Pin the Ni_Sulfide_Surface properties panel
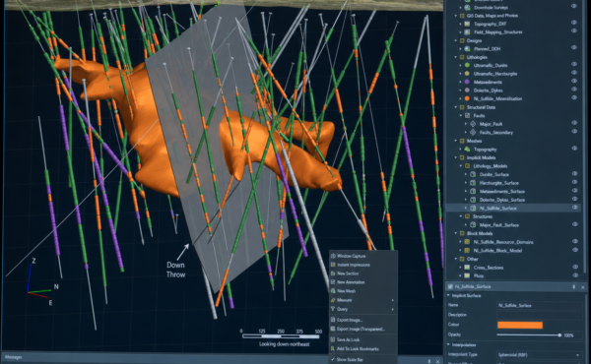The height and width of the screenshot is (364, 591). pyautogui.click(x=574, y=287)
